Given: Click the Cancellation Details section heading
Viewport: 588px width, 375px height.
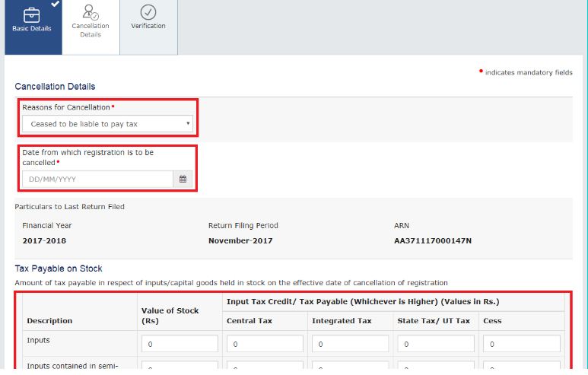Looking at the screenshot, I should click(55, 87).
